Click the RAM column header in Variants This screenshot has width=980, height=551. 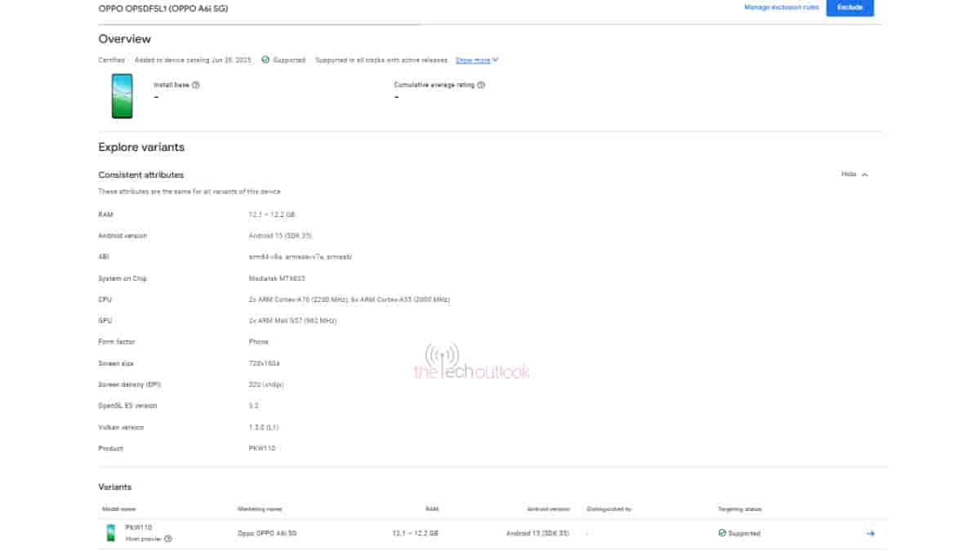coord(432,509)
